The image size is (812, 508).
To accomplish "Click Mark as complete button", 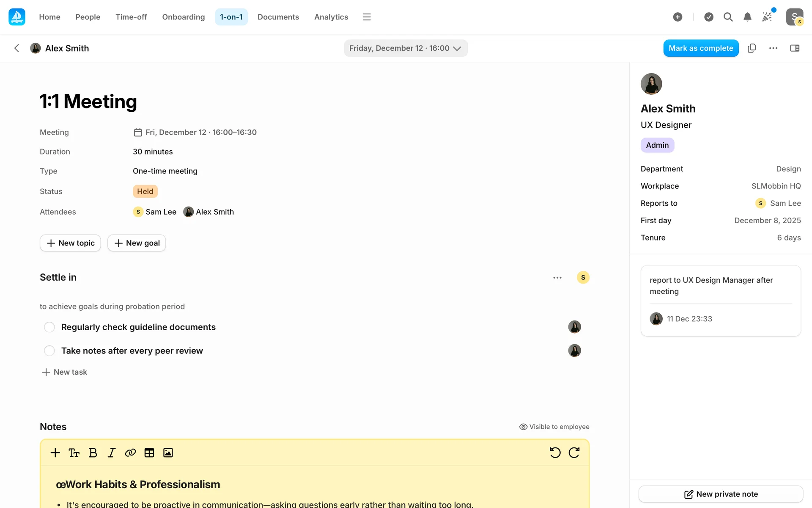I will coord(700,48).
